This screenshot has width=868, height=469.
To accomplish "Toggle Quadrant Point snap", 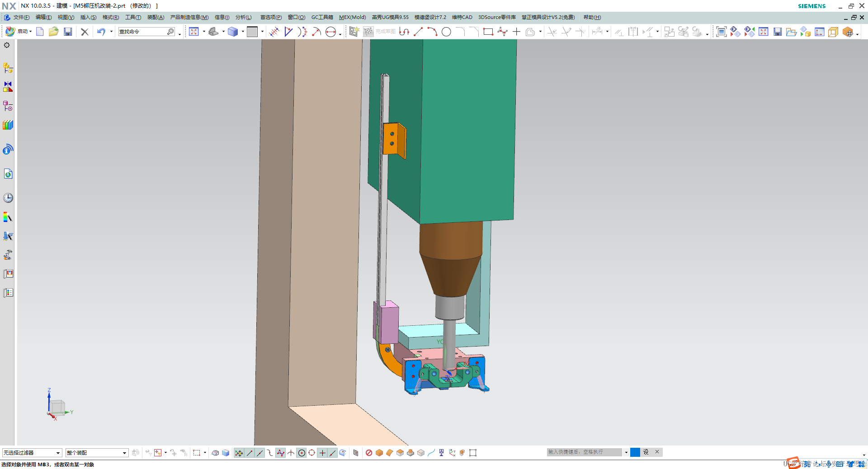I will pyautogui.click(x=312, y=453).
